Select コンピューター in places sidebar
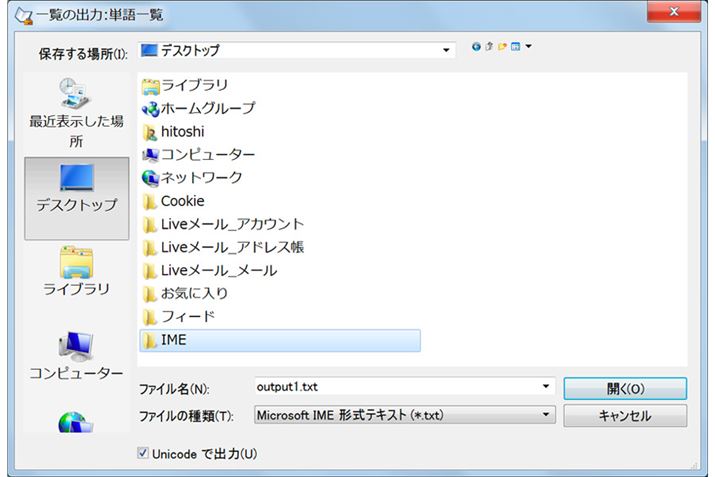The width and height of the screenshot is (715, 477). pos(77,356)
